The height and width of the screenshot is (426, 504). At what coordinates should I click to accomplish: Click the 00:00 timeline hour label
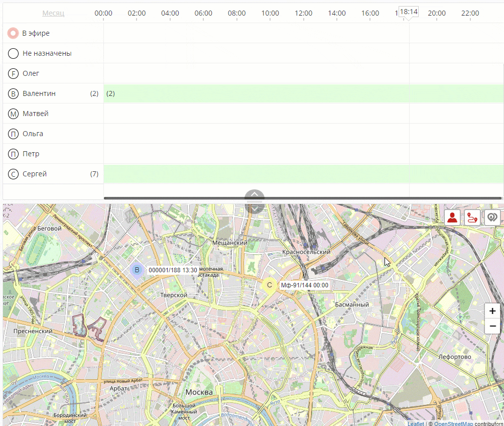click(x=103, y=13)
